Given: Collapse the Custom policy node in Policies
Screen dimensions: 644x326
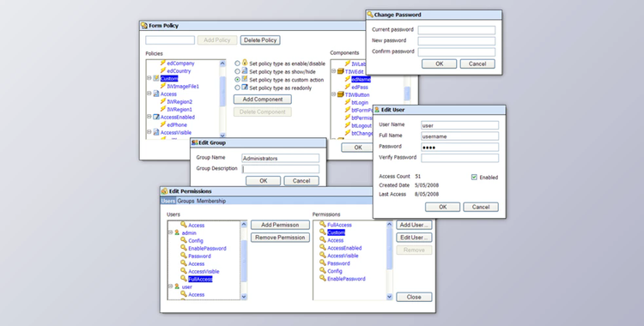Looking at the screenshot, I should pos(149,78).
